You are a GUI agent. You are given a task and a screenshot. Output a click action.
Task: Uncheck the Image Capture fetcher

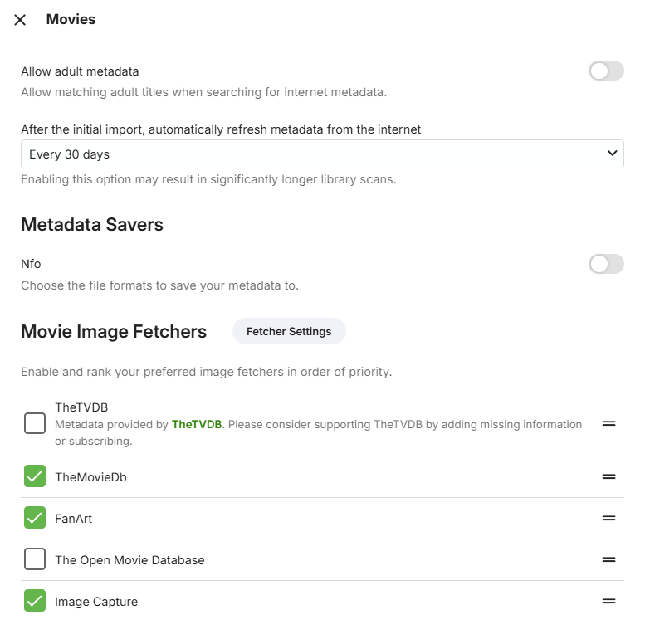(35, 602)
